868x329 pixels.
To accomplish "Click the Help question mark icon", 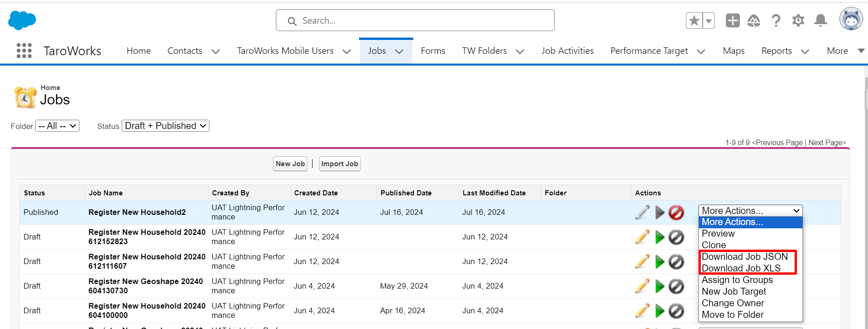I will click(x=776, y=20).
